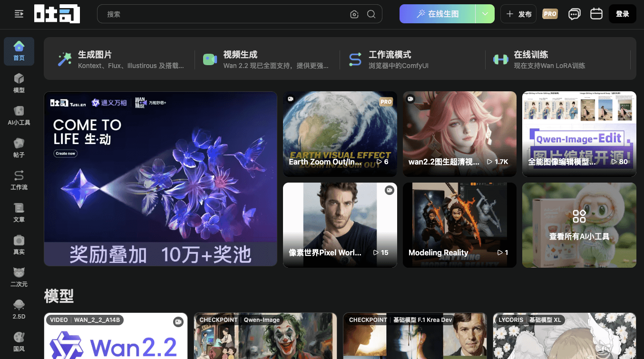Click the green video camera 视频生成 icon
This screenshot has height=359, width=644.
click(x=210, y=59)
